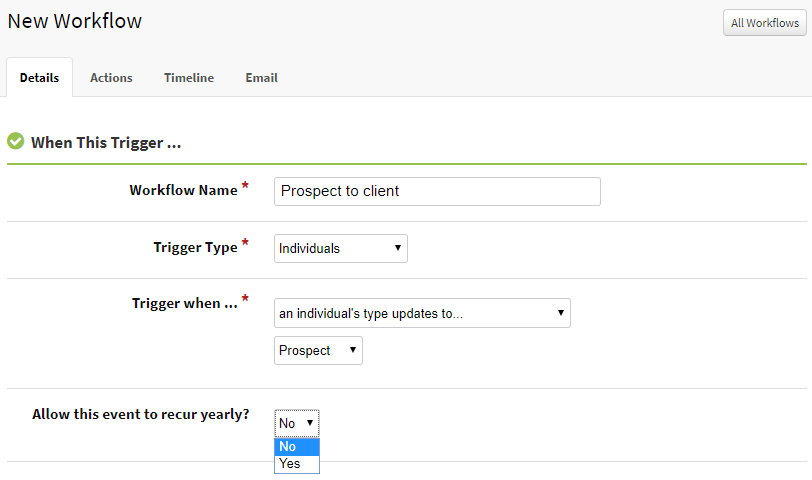Image resolution: width=812 pixels, height=480 pixels.
Task: Open the All Workflows list
Action: [x=764, y=23]
